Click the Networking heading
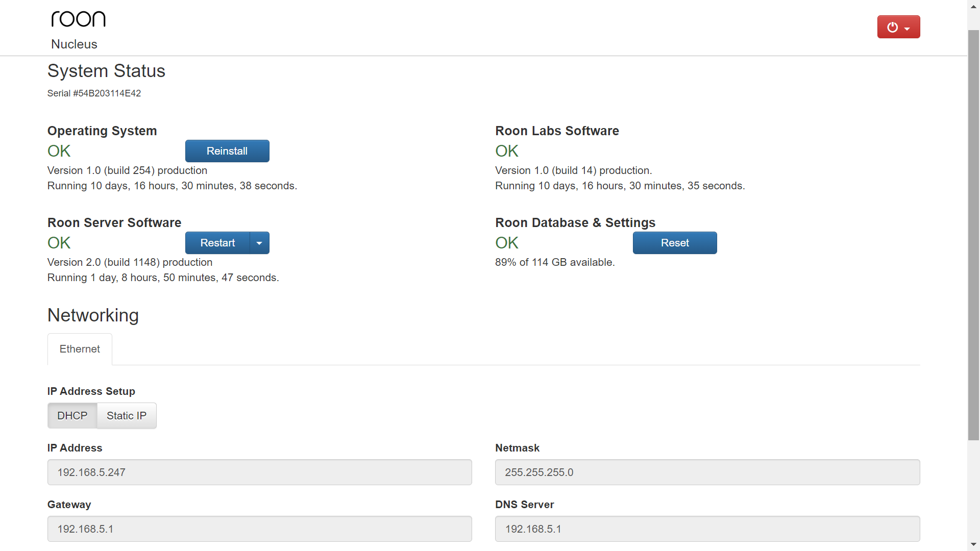The width and height of the screenshot is (980, 551). click(x=93, y=315)
